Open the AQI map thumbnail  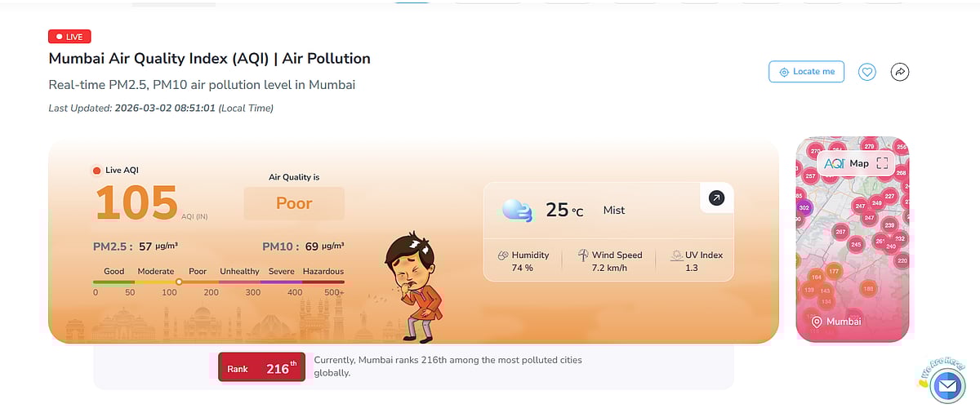click(x=852, y=245)
